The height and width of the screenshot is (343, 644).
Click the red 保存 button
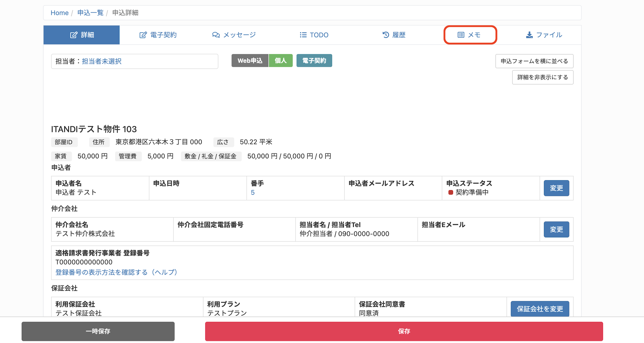tap(404, 331)
